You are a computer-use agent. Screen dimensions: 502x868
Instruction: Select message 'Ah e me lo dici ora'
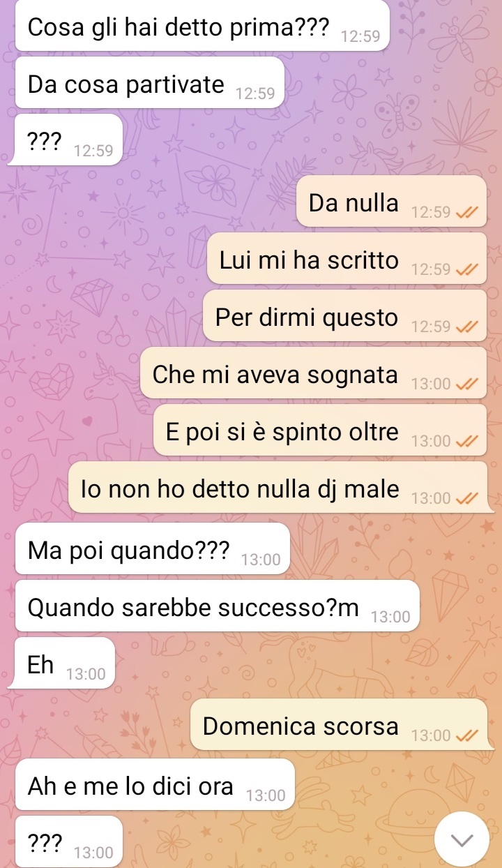pyautogui.click(x=155, y=784)
